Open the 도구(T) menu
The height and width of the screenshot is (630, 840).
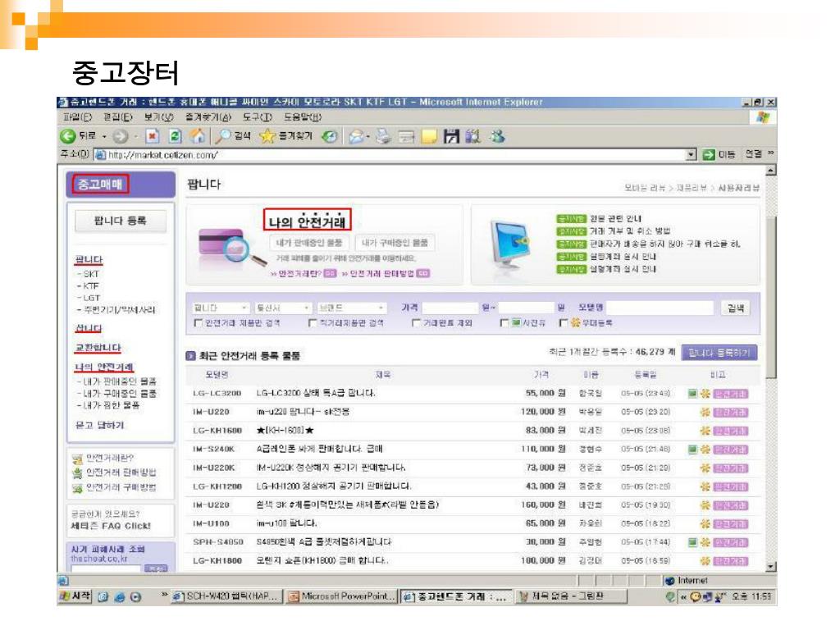[x=258, y=117]
